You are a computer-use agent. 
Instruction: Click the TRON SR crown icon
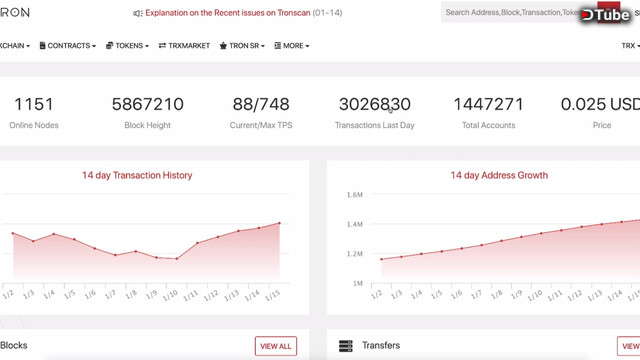tap(223, 46)
